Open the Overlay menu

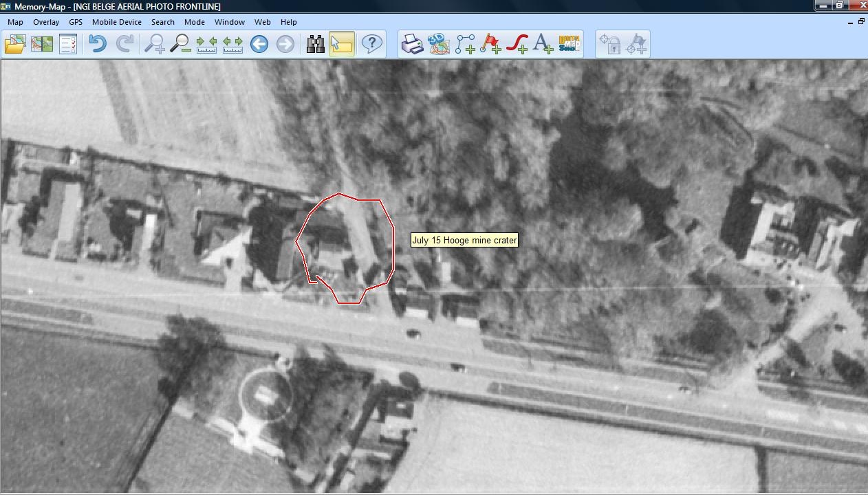pyautogui.click(x=46, y=22)
